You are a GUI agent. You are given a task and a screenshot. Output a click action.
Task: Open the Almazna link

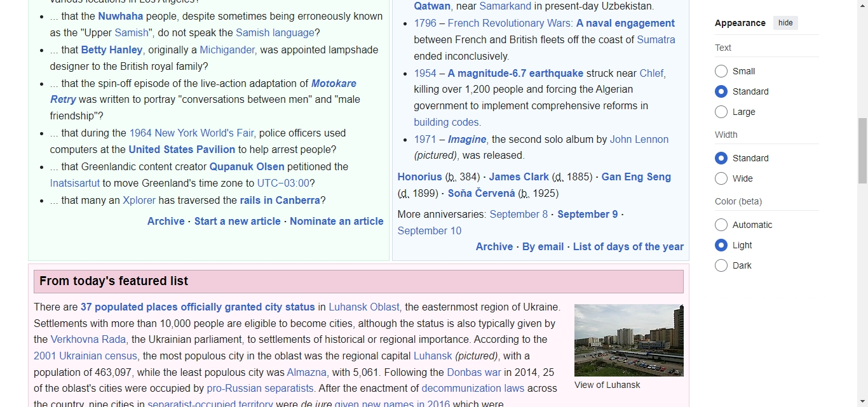click(x=306, y=372)
